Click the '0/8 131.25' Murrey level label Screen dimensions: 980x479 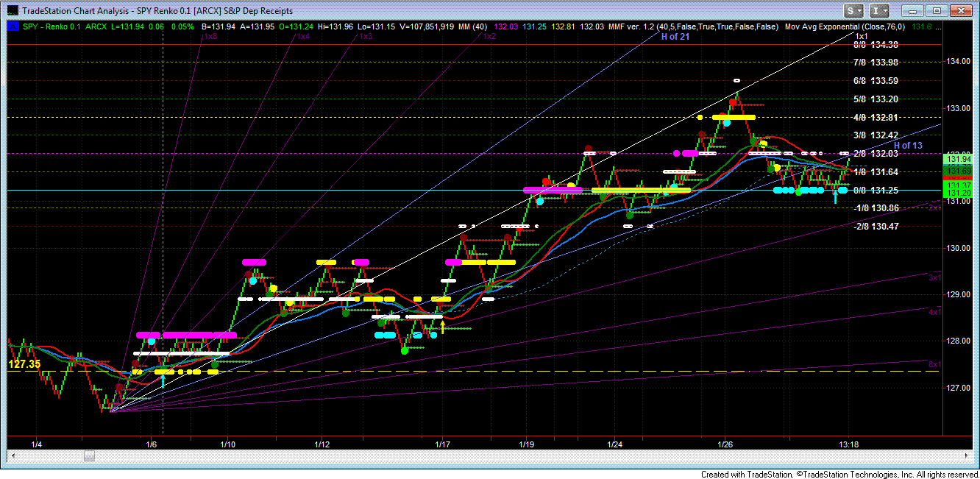[x=876, y=190]
